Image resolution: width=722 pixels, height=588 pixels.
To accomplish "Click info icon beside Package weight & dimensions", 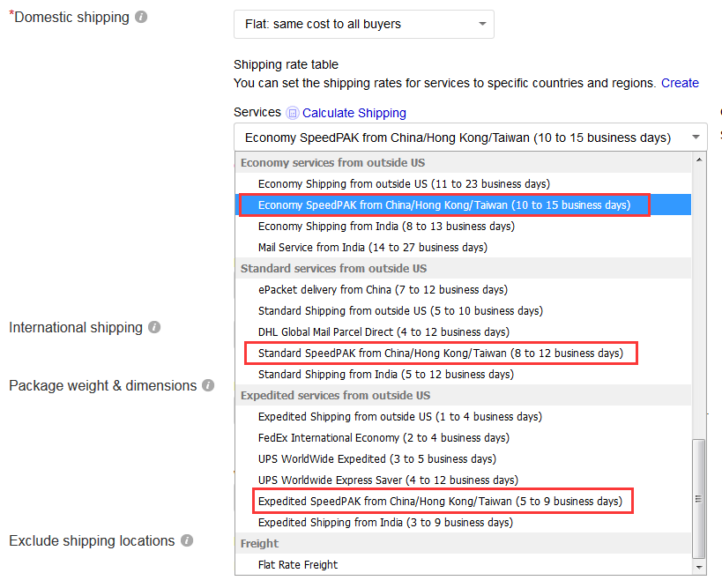I will click(x=208, y=386).
